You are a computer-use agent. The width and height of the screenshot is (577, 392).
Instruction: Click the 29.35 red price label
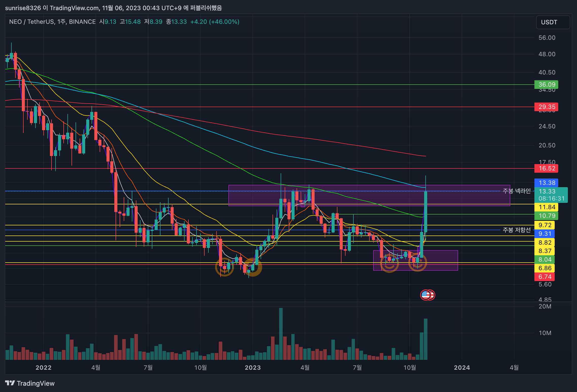(546, 107)
